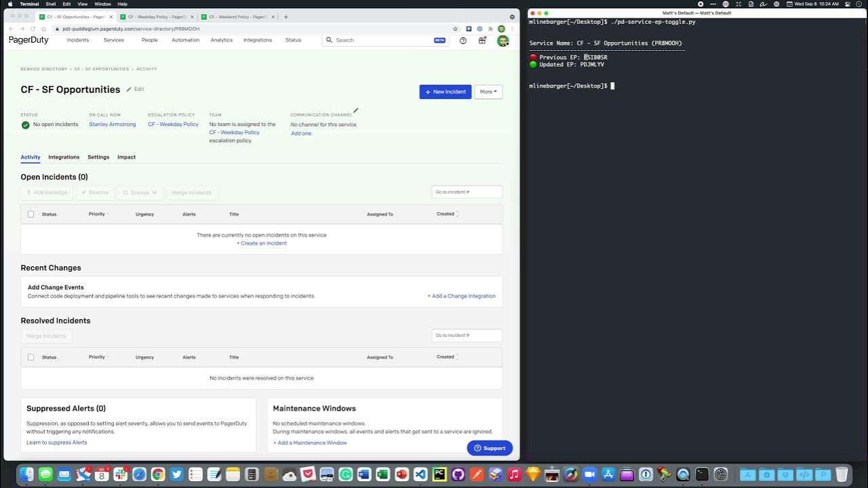Open Finder from the dock
868x488 pixels.
(x=27, y=474)
